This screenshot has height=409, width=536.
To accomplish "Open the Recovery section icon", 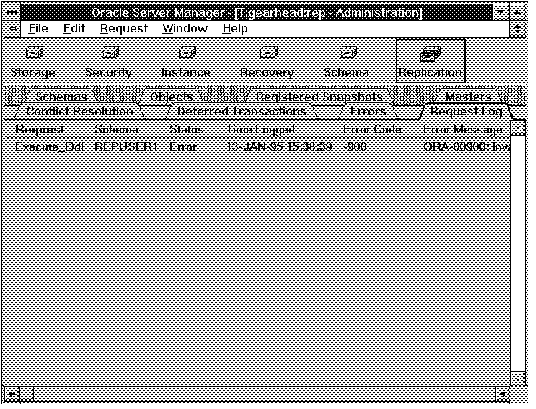I will (x=267, y=62).
